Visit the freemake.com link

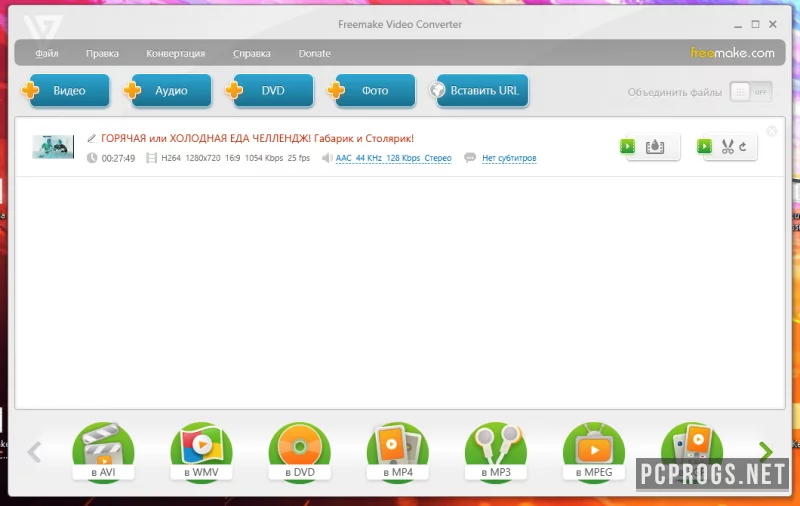[732, 53]
